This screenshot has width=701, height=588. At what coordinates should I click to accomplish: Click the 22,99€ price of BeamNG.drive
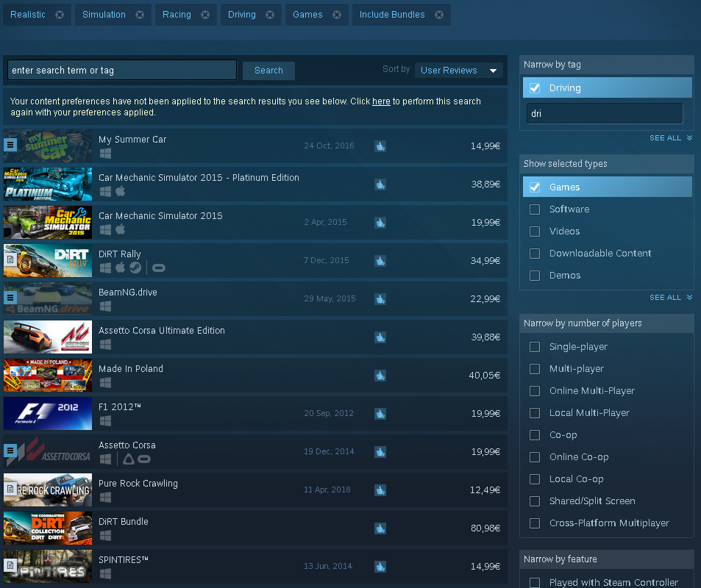point(485,299)
